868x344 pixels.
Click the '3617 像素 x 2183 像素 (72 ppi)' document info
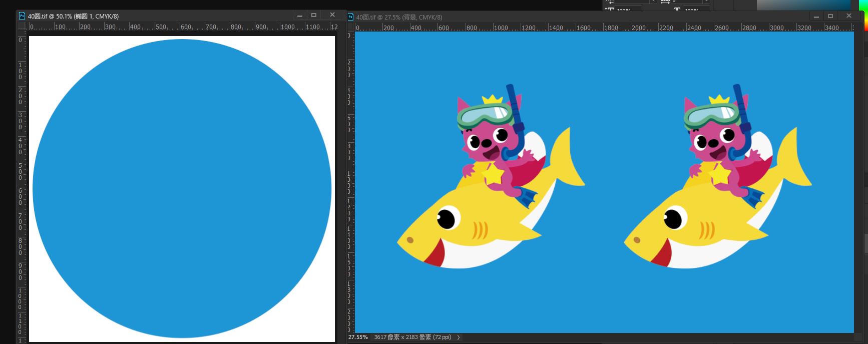coord(412,337)
